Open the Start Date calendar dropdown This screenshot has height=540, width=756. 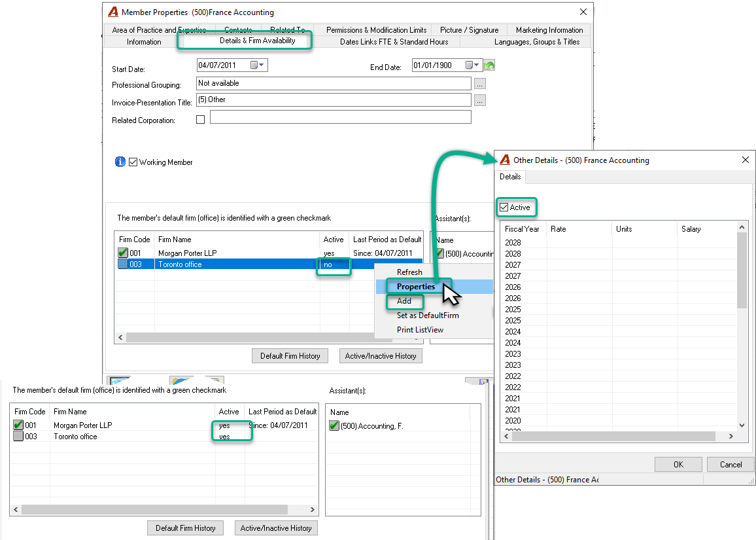click(258, 65)
